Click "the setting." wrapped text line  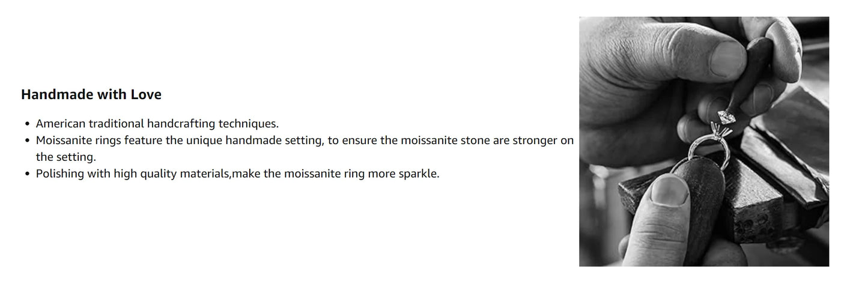click(66, 157)
